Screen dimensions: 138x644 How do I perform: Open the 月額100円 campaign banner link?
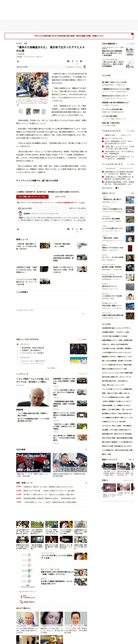pyautogui.click(x=69, y=36)
